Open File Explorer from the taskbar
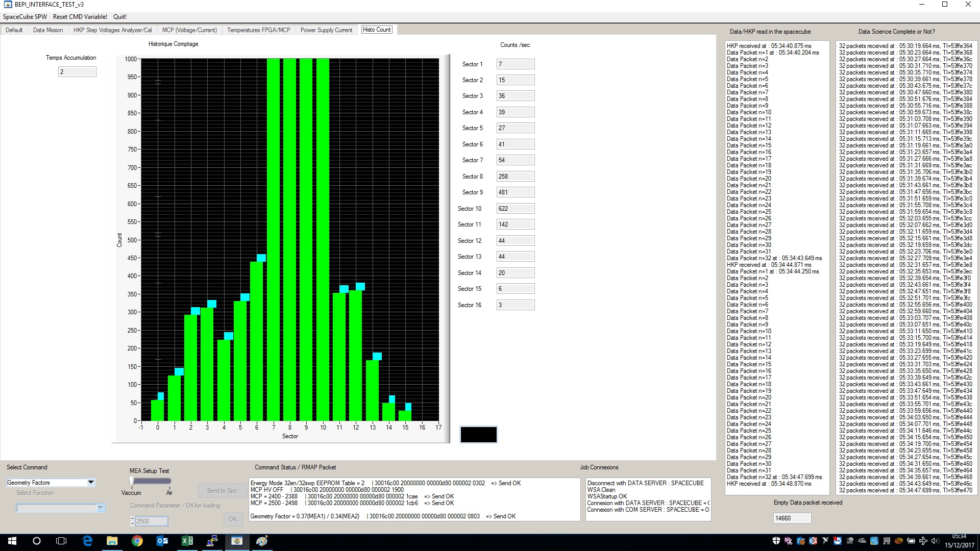The image size is (980, 551). pyautogui.click(x=112, y=541)
